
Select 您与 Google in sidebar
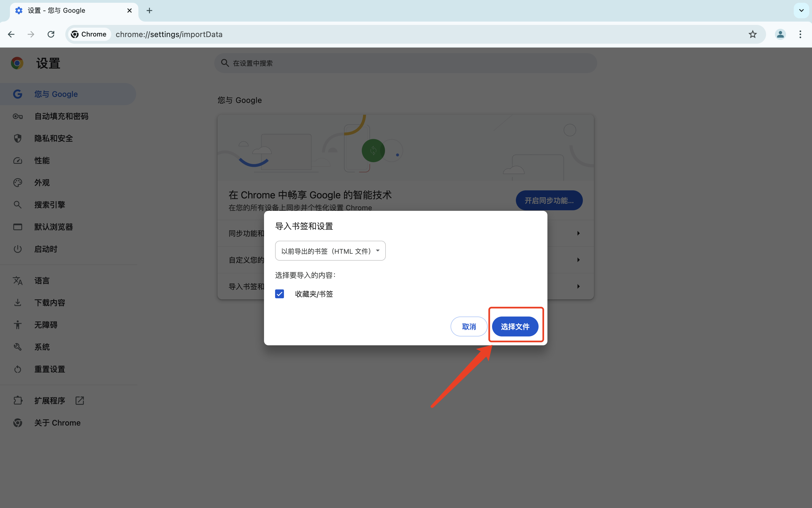[x=68, y=94]
